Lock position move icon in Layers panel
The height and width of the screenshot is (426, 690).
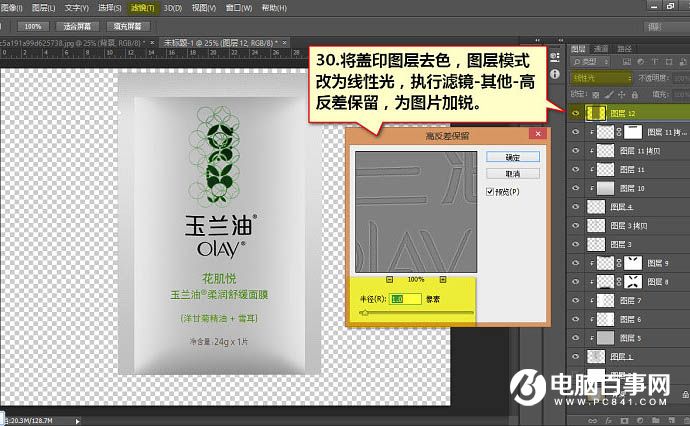[621, 94]
